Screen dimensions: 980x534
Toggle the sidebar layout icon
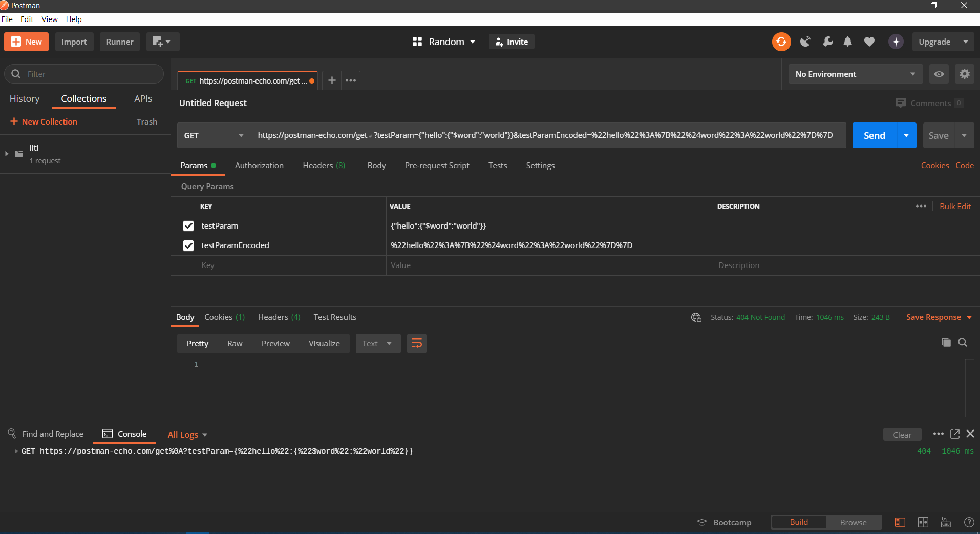tap(900, 522)
